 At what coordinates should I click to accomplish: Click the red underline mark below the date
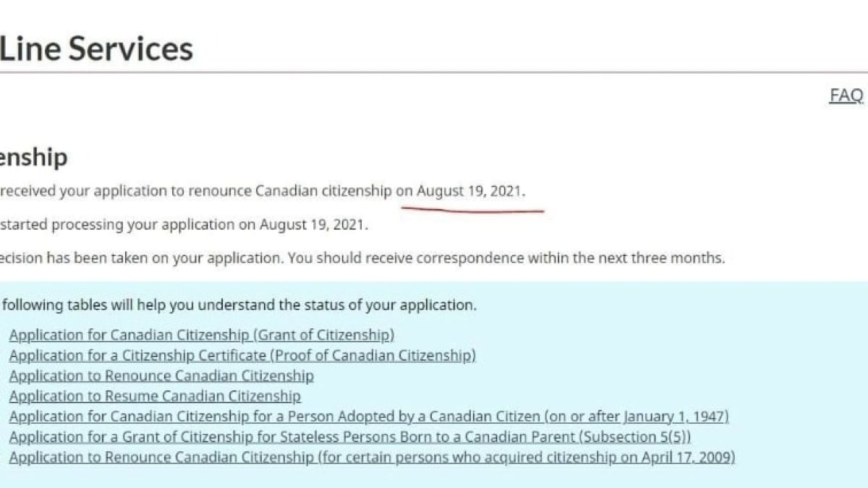(x=472, y=210)
